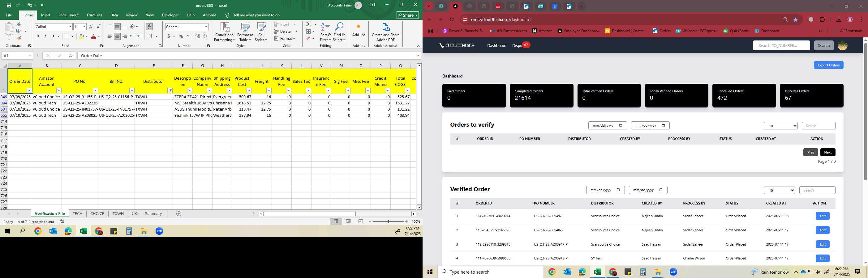Screen dimensions: 868x278
Task: Switch to the TECH sheet tab
Action: tap(78, 214)
